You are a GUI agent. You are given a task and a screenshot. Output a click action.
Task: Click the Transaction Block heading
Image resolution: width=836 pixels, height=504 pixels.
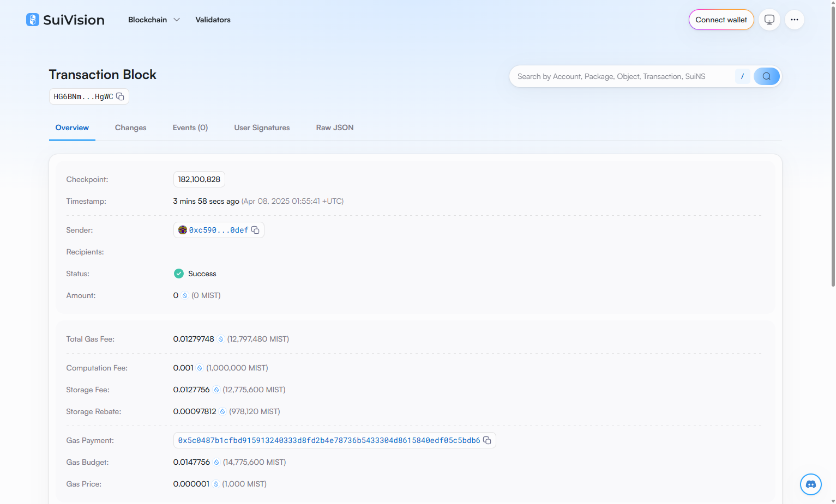pyautogui.click(x=103, y=75)
